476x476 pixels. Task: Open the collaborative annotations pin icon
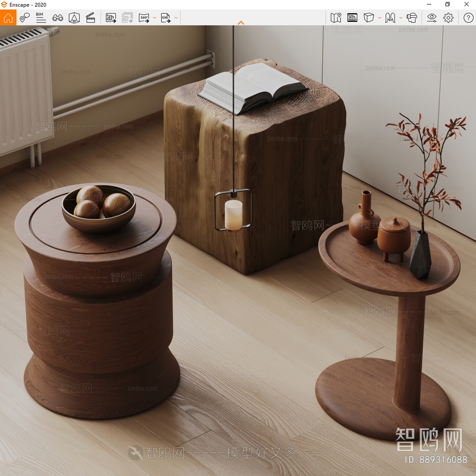tap(24, 18)
